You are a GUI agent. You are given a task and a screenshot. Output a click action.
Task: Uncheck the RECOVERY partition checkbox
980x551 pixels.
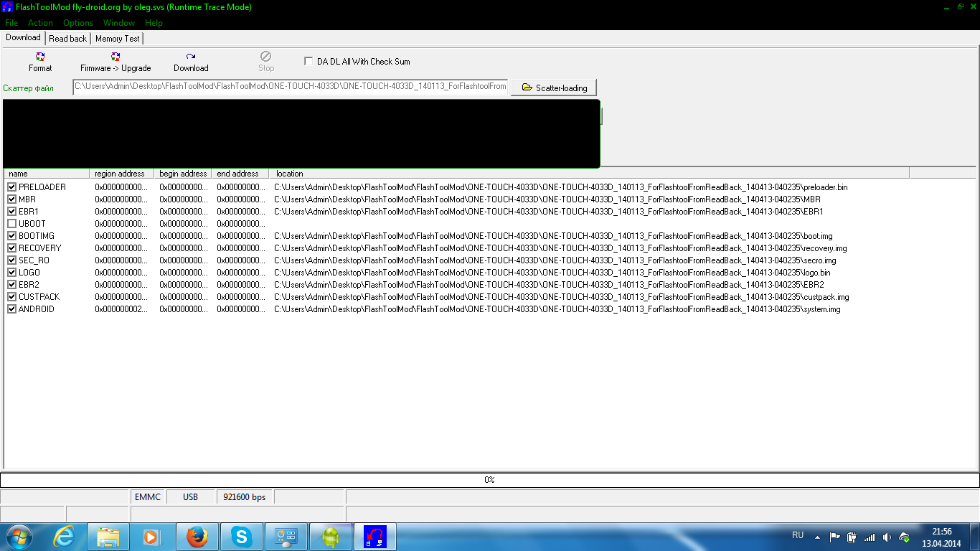(11, 248)
